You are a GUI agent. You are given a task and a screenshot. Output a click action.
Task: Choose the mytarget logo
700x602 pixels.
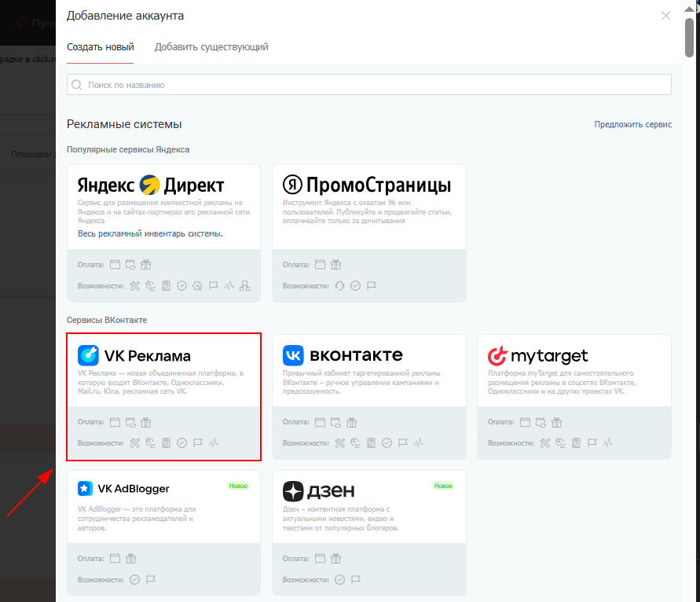[x=538, y=356]
